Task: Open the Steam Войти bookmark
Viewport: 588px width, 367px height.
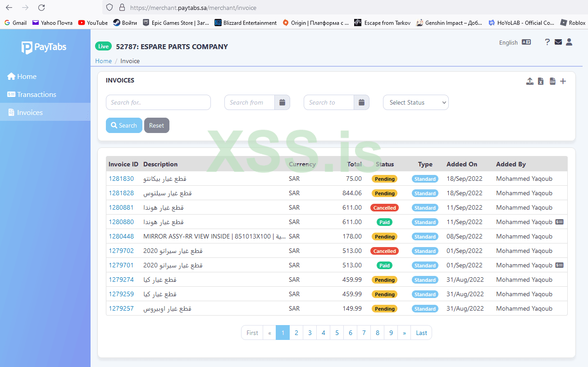Action: point(125,23)
